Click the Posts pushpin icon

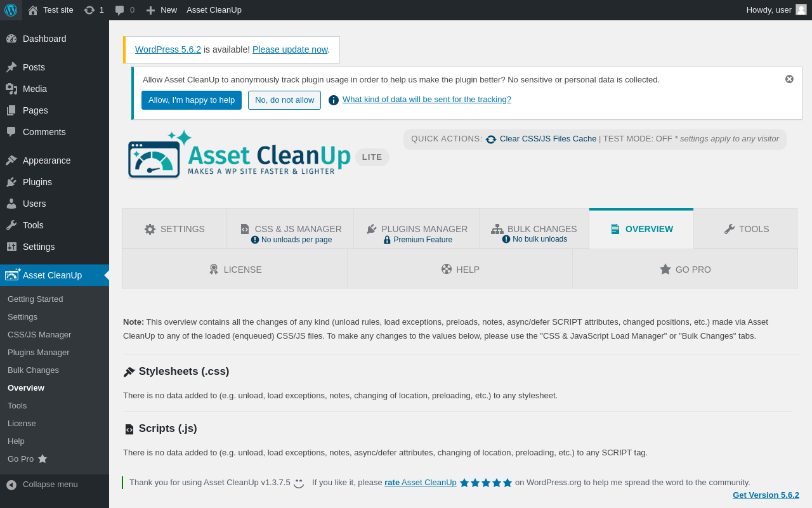click(11, 67)
